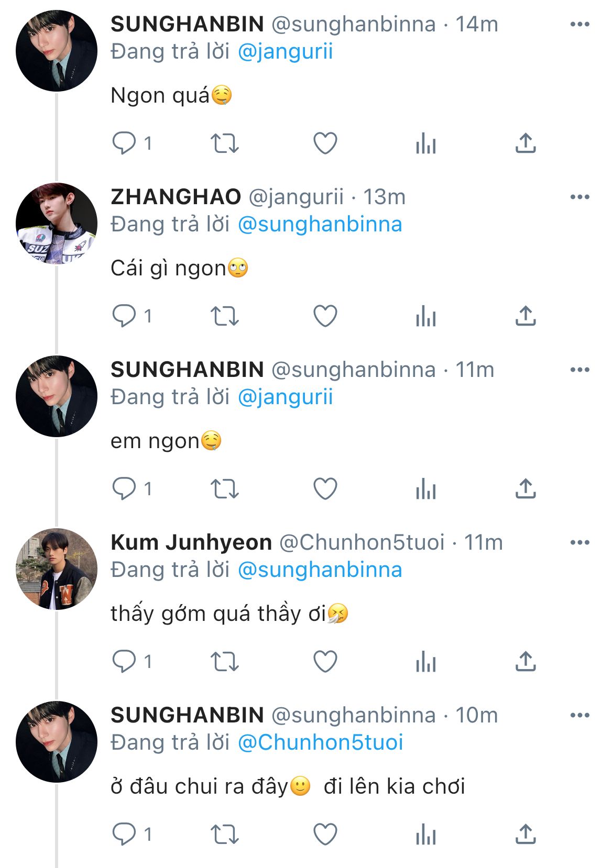This screenshot has width=613, height=868.
Task: Reply to ZHANGHAO's "Cái gì ngon" tweet
Action: pos(124,316)
